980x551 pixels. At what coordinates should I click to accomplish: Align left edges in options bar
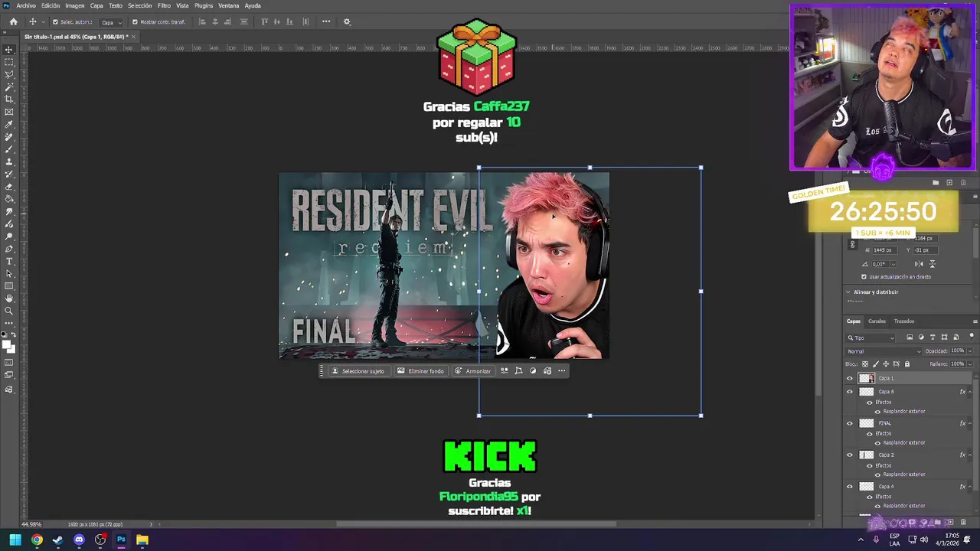click(202, 21)
